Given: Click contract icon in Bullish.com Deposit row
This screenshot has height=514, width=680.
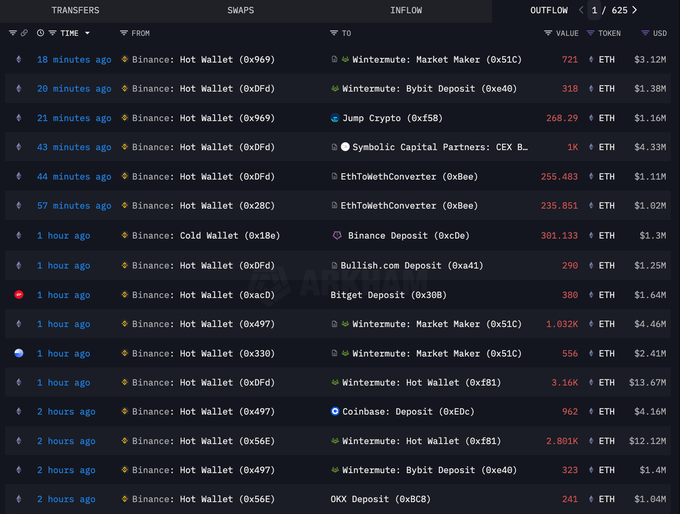Looking at the screenshot, I should 334,265.
